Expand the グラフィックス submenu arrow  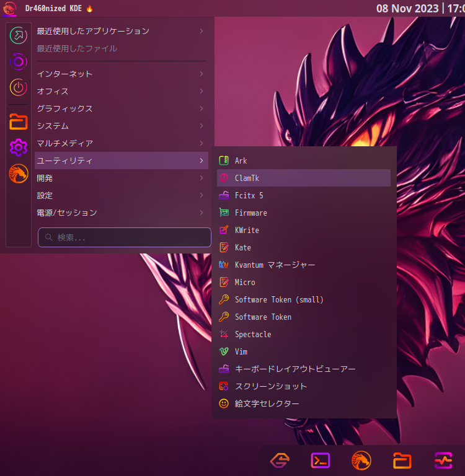point(201,108)
